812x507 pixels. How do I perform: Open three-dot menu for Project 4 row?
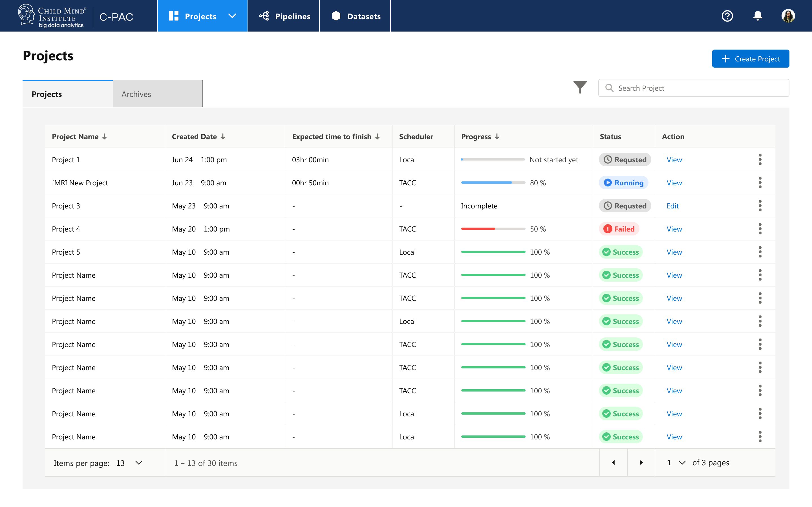point(760,229)
